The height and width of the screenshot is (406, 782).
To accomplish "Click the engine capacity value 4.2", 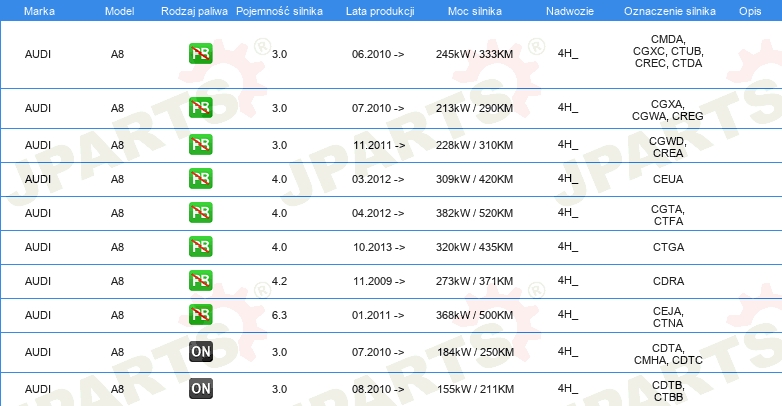I will click(x=279, y=281).
